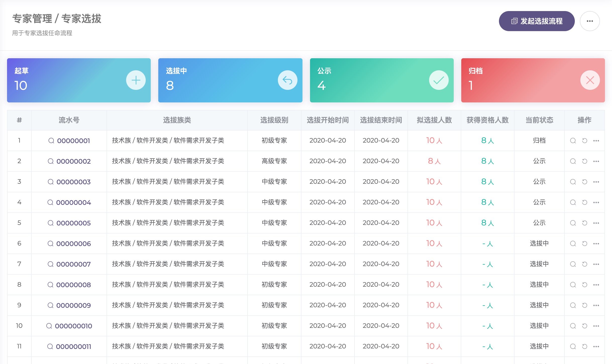
Task: Open the top-right round ellipsis menu
Action: pyautogui.click(x=590, y=21)
